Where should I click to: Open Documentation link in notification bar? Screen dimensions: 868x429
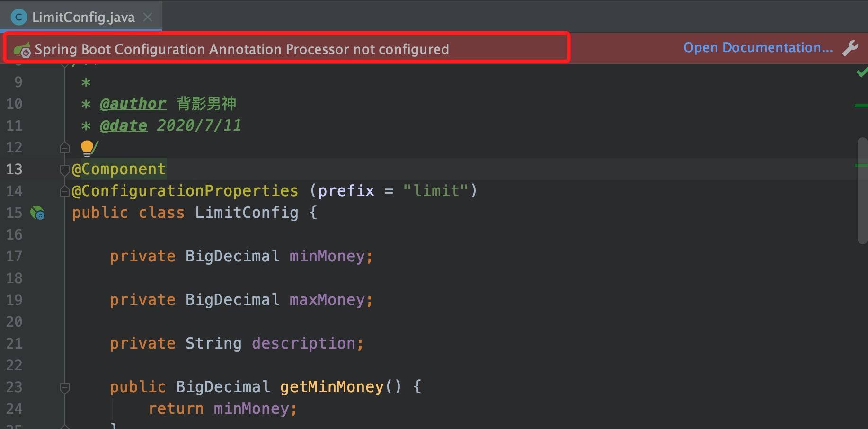point(758,47)
